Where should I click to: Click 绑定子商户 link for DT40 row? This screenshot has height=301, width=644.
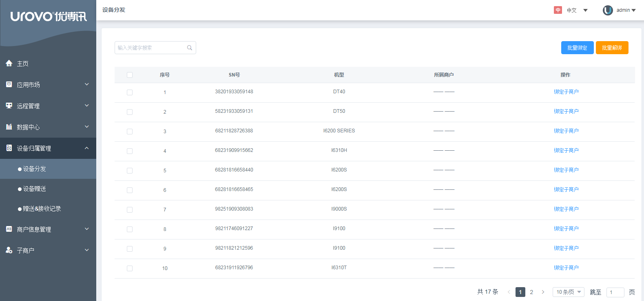pyautogui.click(x=566, y=92)
